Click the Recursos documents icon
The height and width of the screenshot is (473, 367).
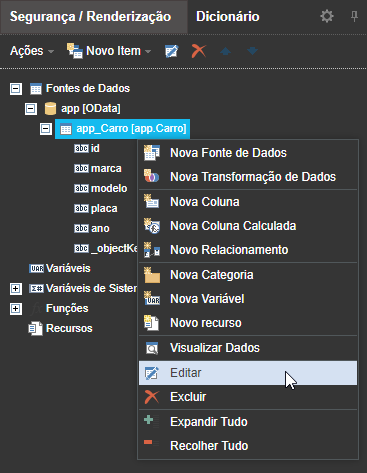pyautogui.click(x=36, y=328)
